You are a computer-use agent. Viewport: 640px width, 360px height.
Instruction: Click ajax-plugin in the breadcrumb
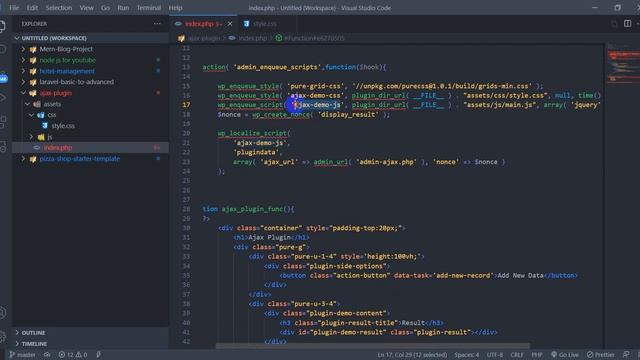point(204,38)
